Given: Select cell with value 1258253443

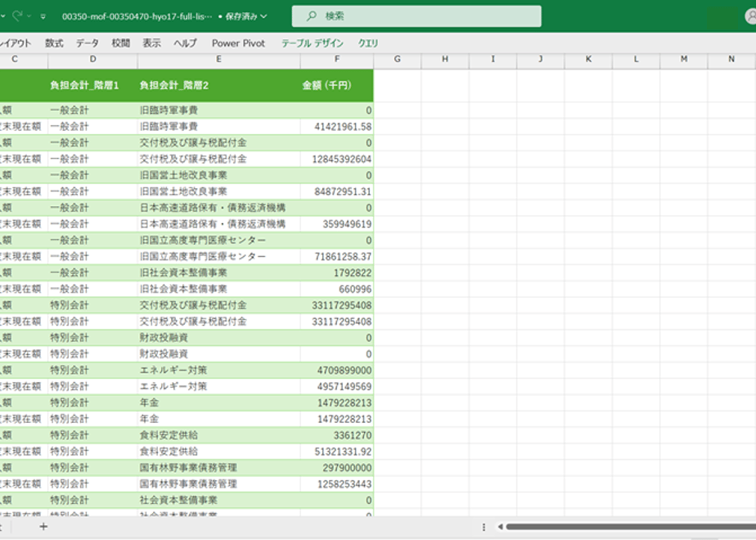Looking at the screenshot, I should (x=336, y=484).
